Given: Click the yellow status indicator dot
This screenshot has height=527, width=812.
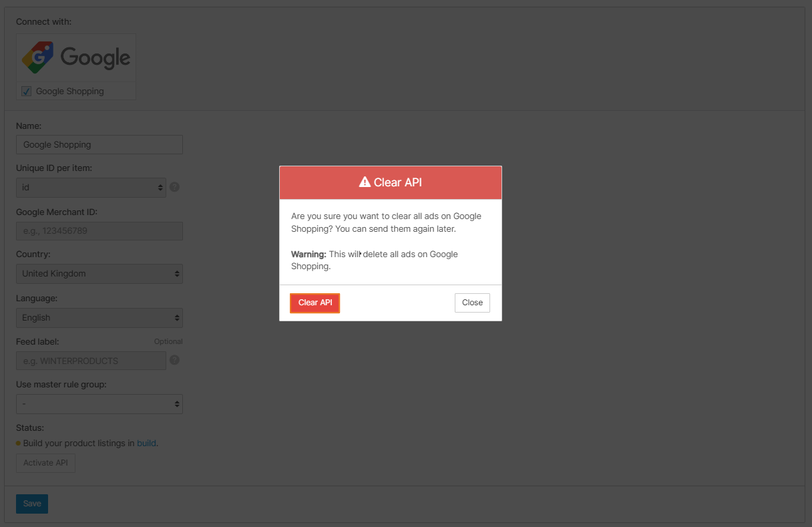Looking at the screenshot, I should click(x=19, y=444).
